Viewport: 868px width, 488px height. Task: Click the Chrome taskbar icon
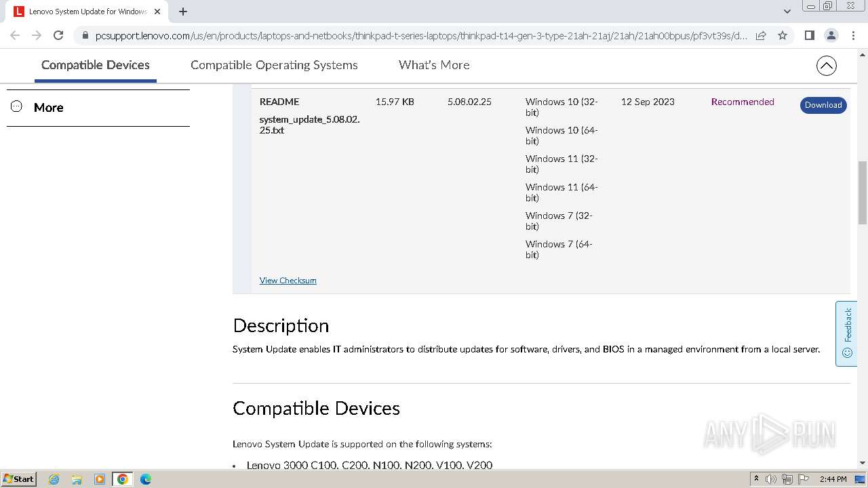[123, 479]
